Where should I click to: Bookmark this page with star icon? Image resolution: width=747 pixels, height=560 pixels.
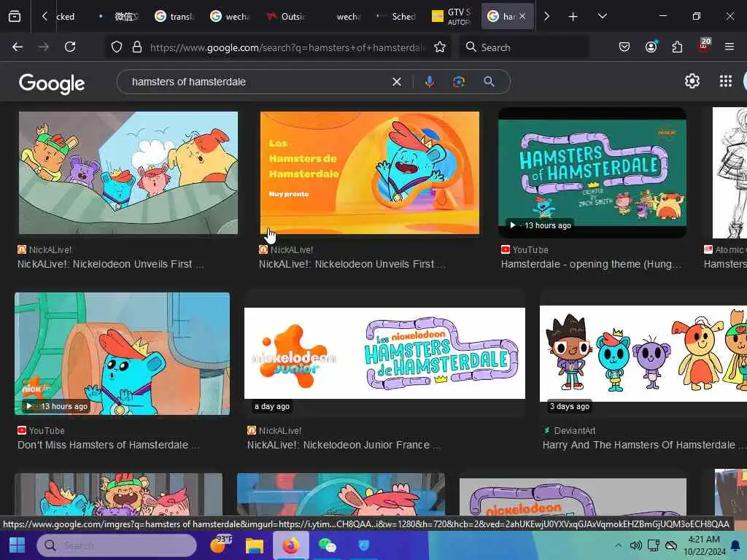(x=440, y=47)
